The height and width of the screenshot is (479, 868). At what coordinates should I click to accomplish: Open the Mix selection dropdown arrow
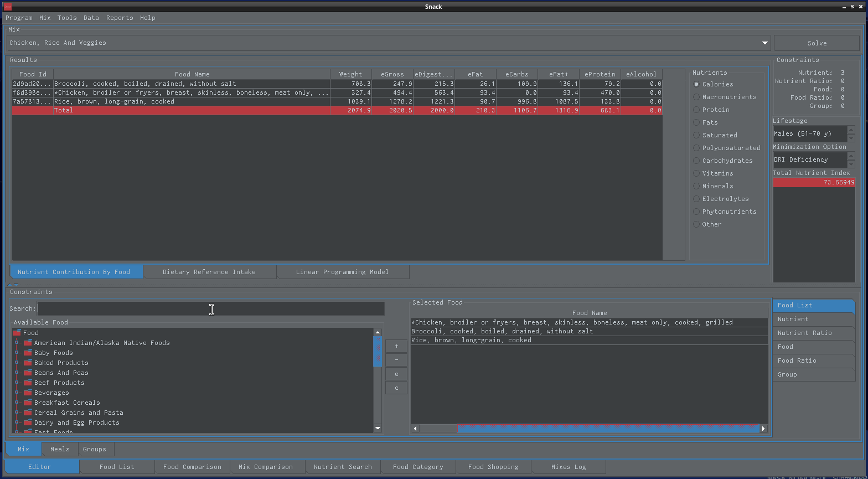pos(765,43)
